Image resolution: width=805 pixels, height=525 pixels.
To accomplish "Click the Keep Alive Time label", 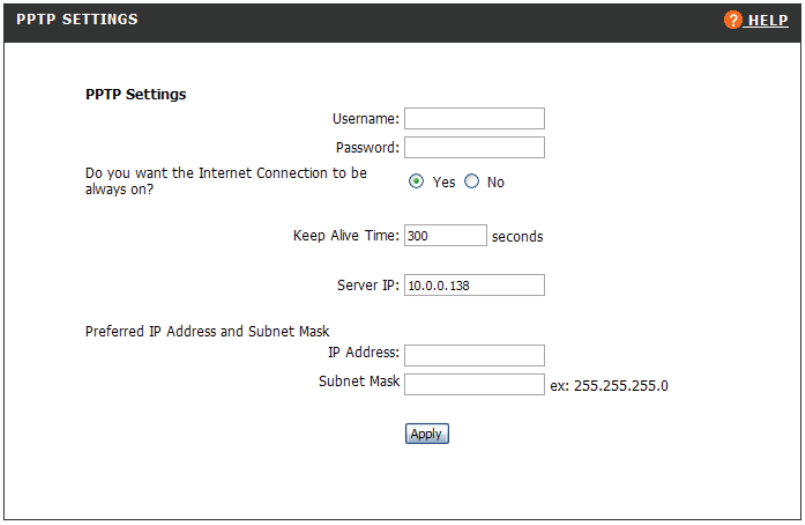I will coord(346,237).
